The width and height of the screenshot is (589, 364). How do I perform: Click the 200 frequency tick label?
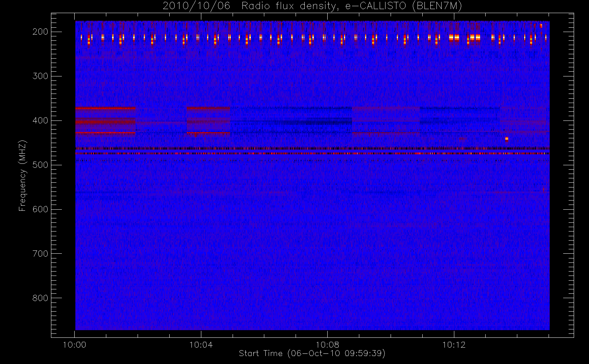40,32
